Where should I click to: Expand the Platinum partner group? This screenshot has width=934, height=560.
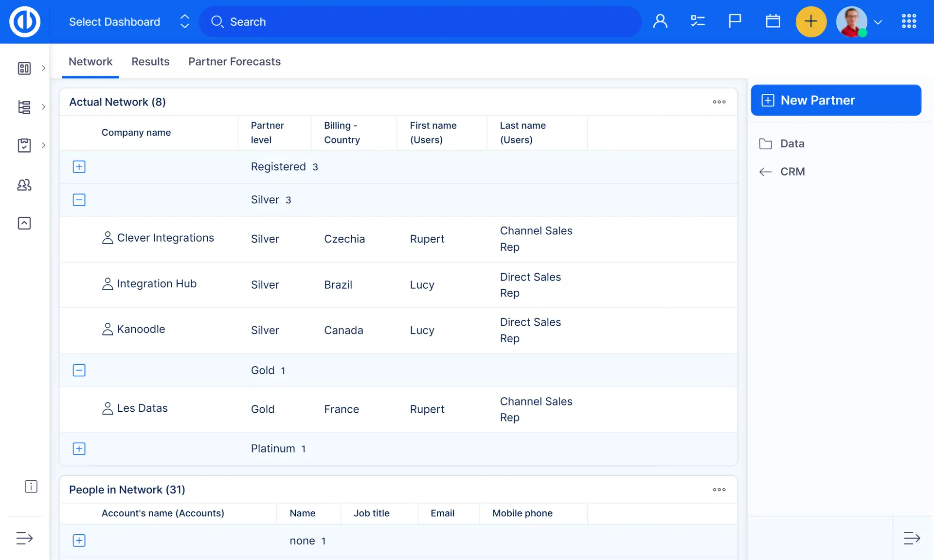[x=79, y=449]
